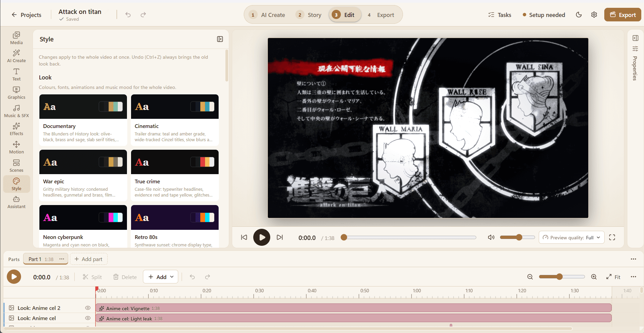Open the Graphics sidebar panel
The width and height of the screenshot is (644, 333).
[16, 93]
